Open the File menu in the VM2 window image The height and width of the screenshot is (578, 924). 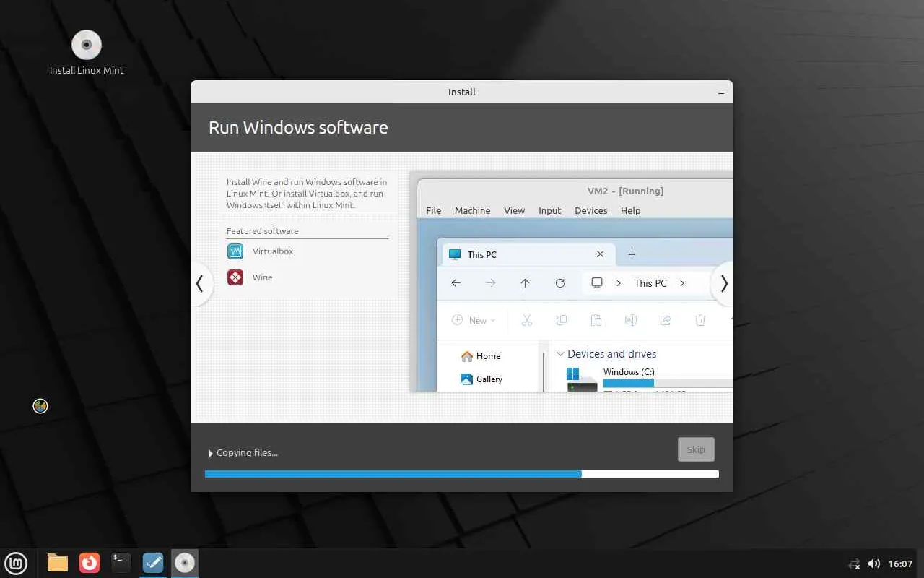tap(434, 210)
